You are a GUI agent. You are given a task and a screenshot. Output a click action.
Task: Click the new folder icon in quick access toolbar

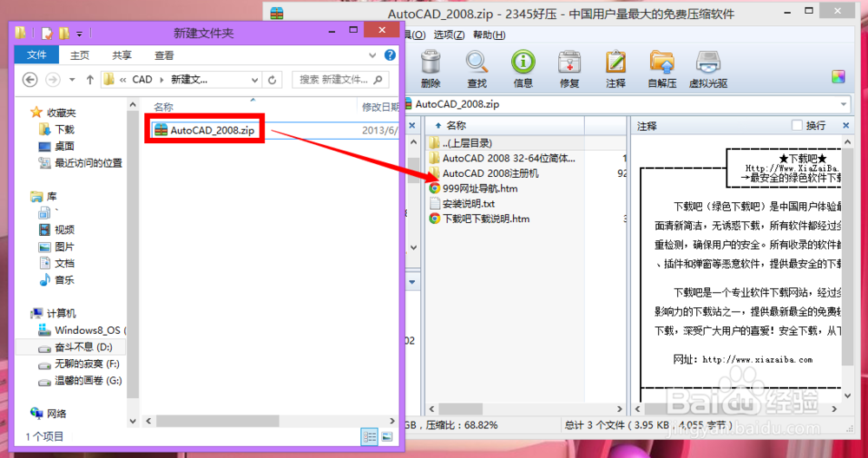coord(64,33)
